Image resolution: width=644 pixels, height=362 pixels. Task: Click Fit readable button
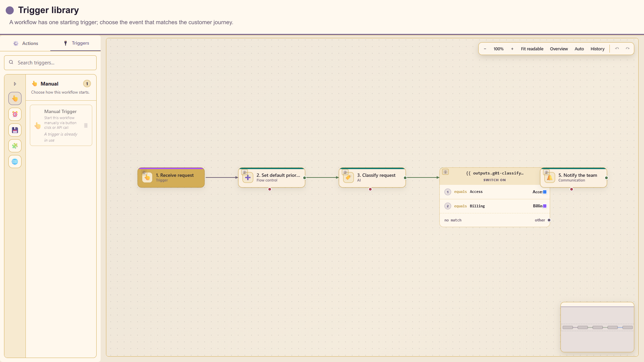point(532,49)
